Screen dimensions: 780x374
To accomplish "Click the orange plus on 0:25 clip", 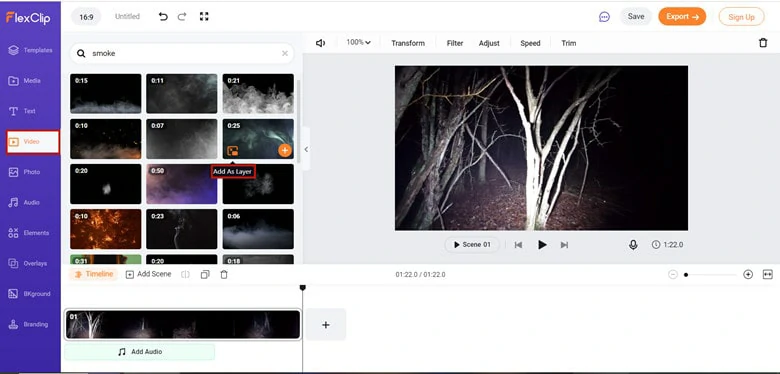I will [x=285, y=150].
